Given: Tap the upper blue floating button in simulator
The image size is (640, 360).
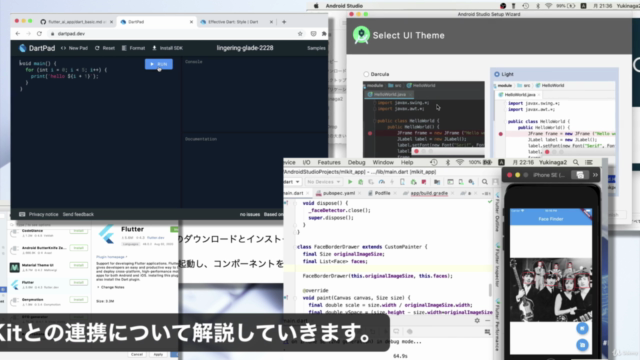Looking at the screenshot, I should (x=582, y=328).
